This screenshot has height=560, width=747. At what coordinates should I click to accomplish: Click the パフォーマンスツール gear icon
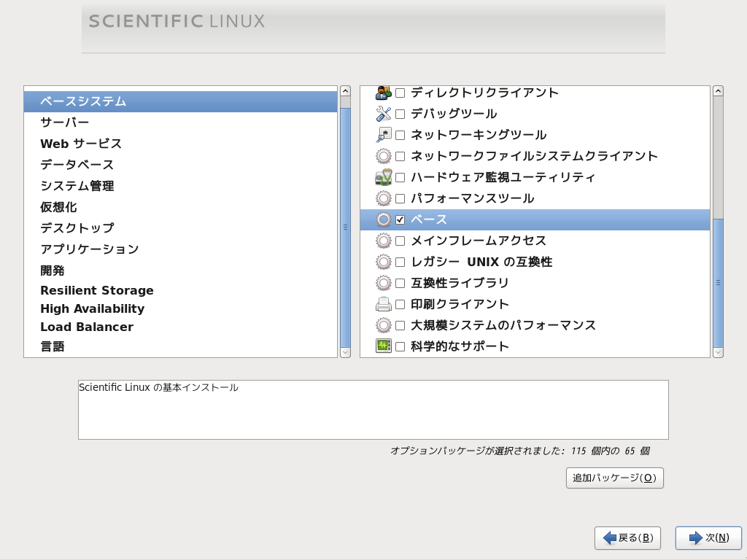pyautogui.click(x=384, y=198)
